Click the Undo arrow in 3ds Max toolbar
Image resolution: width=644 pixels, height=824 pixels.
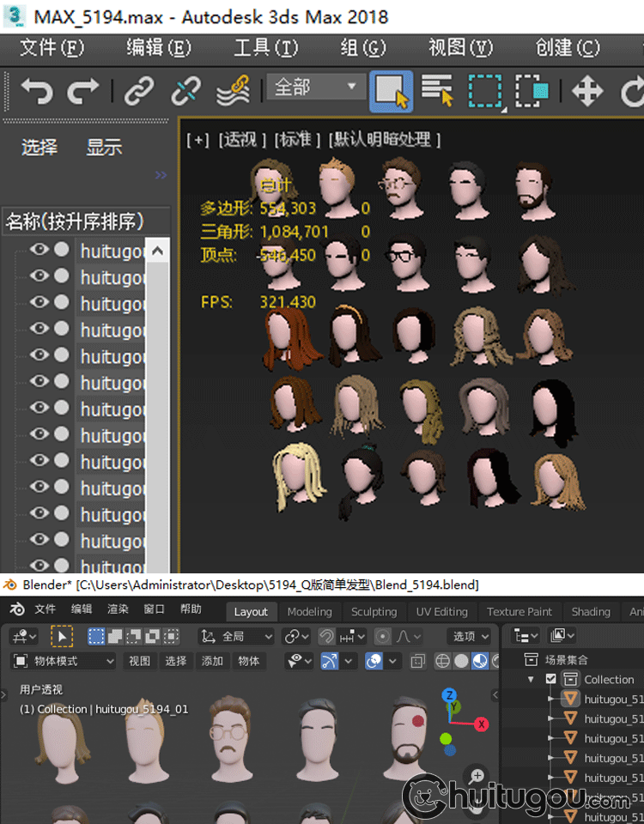point(37,90)
